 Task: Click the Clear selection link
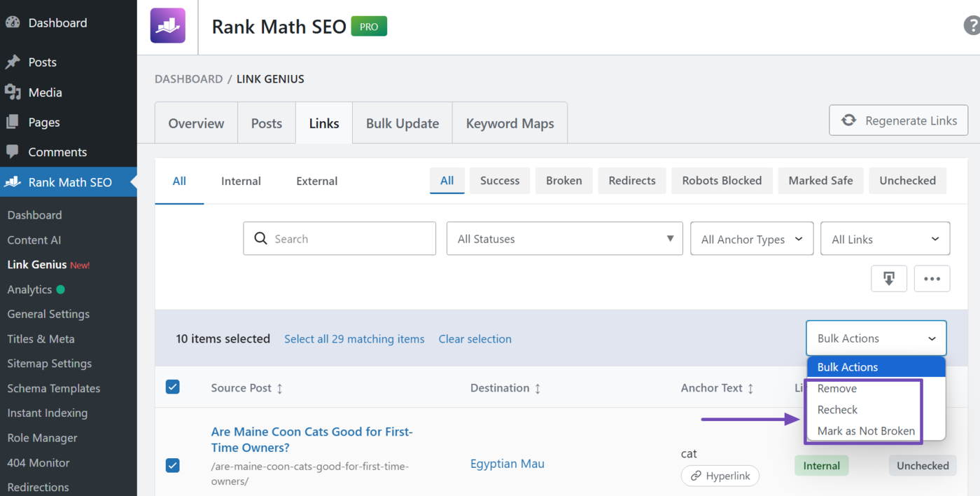point(475,338)
